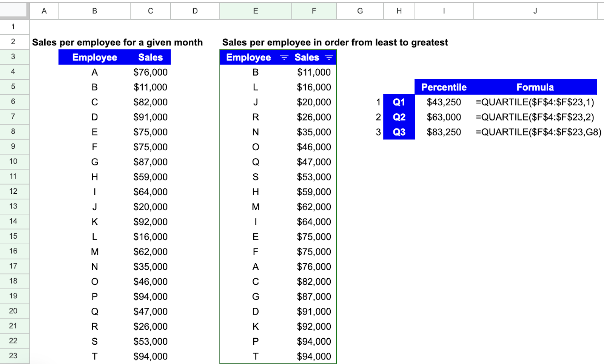Select column H header

click(x=399, y=11)
